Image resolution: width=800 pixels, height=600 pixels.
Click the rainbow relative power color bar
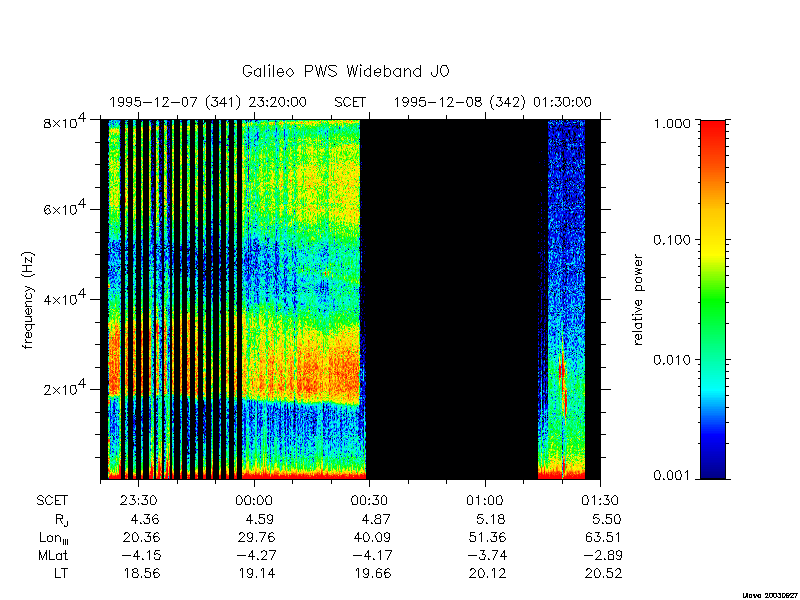tap(713, 299)
